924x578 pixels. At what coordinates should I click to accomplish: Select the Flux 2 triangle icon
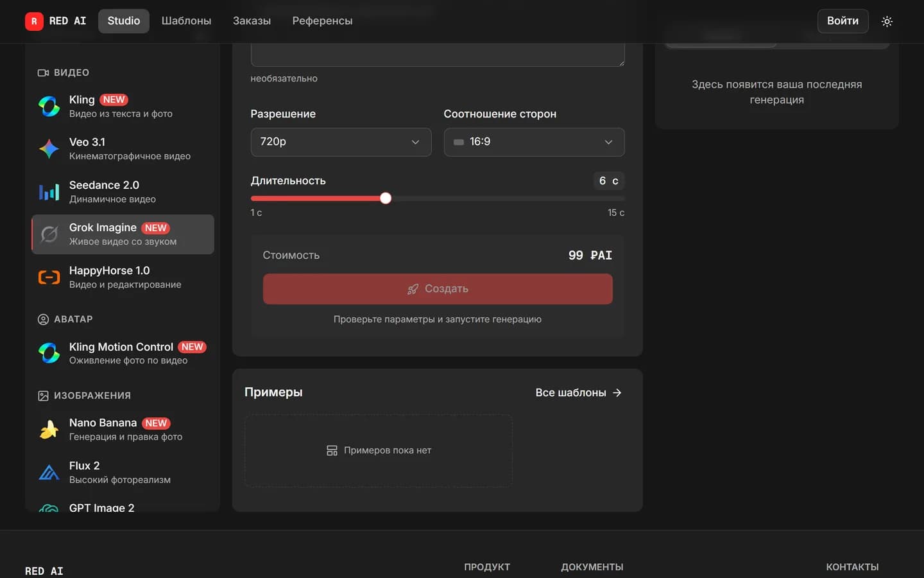pyautogui.click(x=49, y=473)
